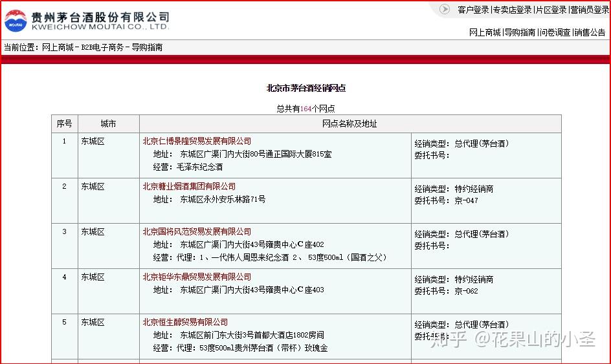Viewport: 611px width, 364px height.
Task: Click 总代理(茅台酒) in row 3
Action: (482, 234)
